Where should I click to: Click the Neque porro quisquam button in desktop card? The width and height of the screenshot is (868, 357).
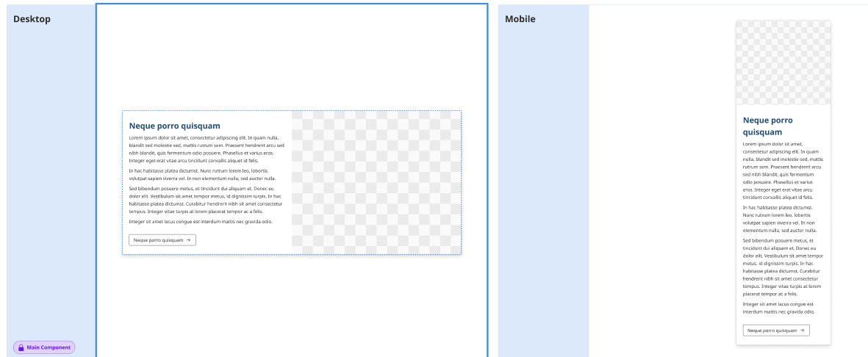tap(162, 240)
